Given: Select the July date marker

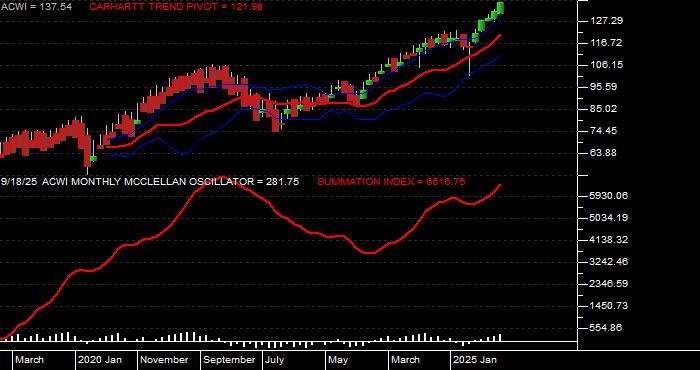Looking at the screenshot, I should point(275,360).
